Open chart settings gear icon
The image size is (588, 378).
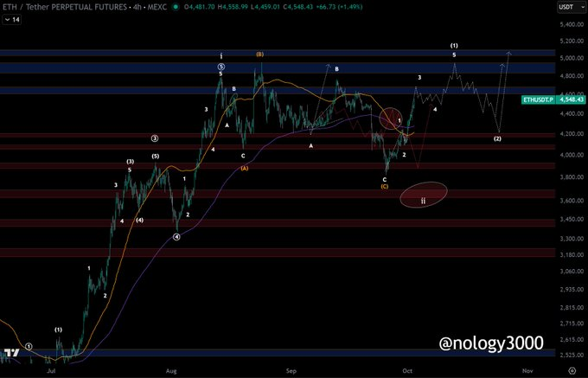571,371
